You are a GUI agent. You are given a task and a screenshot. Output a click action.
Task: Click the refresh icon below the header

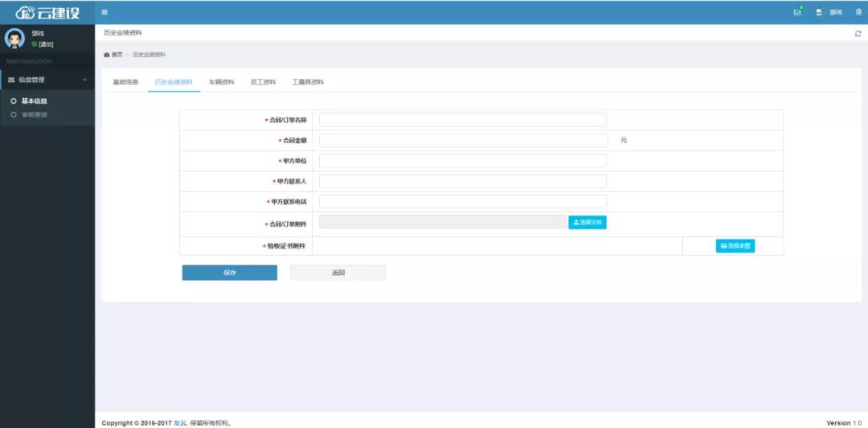point(858,33)
